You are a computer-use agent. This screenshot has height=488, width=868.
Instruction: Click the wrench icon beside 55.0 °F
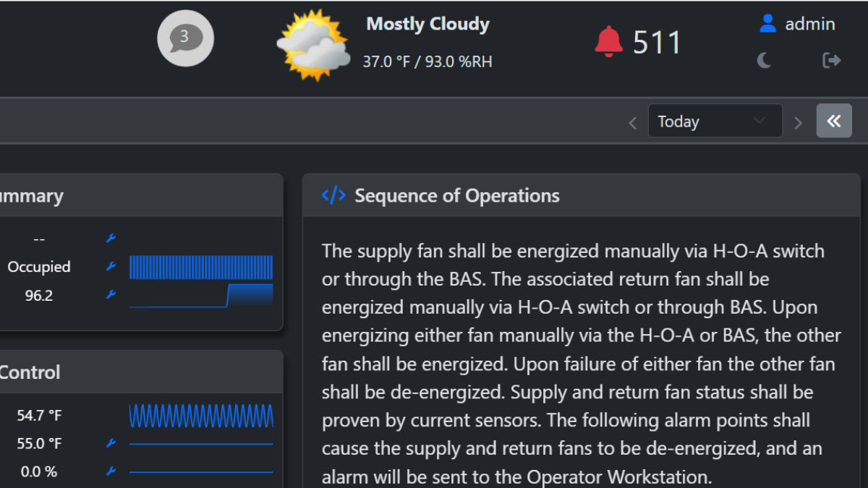pyautogui.click(x=110, y=443)
